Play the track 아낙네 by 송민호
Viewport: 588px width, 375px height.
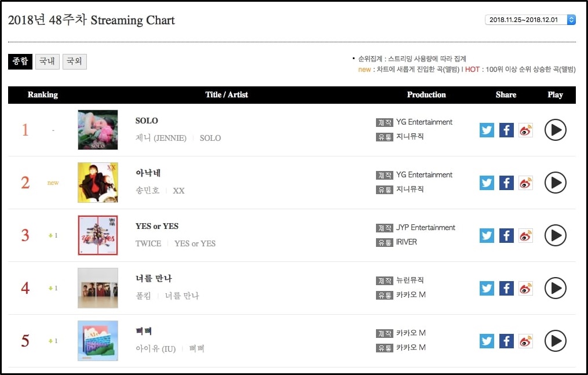click(x=555, y=183)
